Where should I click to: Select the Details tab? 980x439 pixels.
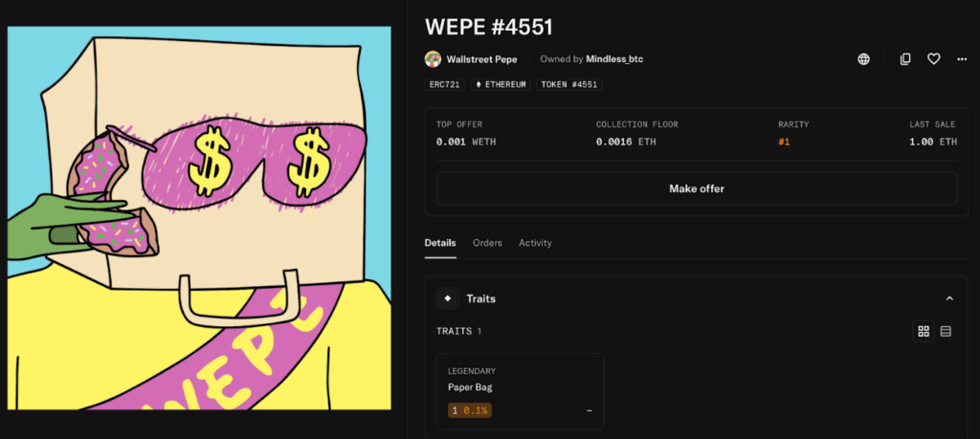coord(440,243)
